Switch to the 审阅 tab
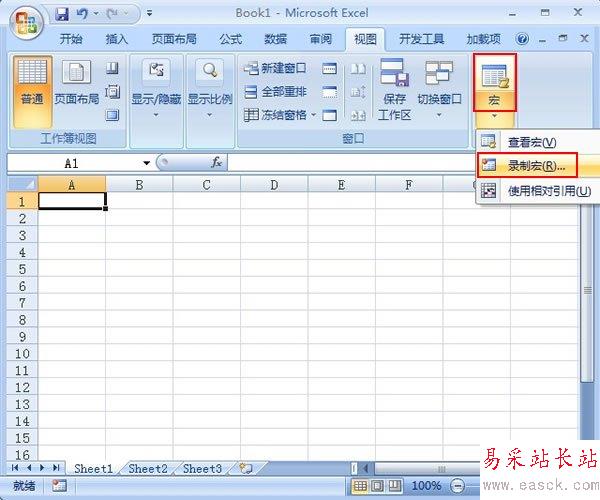Screen dimensions: 600x500 click(321, 39)
